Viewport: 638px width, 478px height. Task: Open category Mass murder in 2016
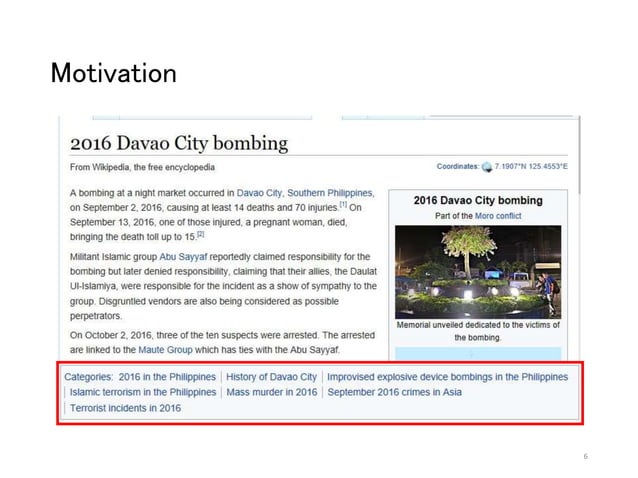click(x=272, y=393)
